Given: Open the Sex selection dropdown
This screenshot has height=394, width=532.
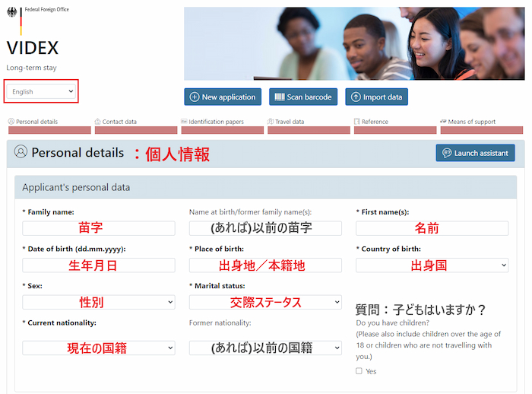Looking at the screenshot, I should [x=98, y=302].
